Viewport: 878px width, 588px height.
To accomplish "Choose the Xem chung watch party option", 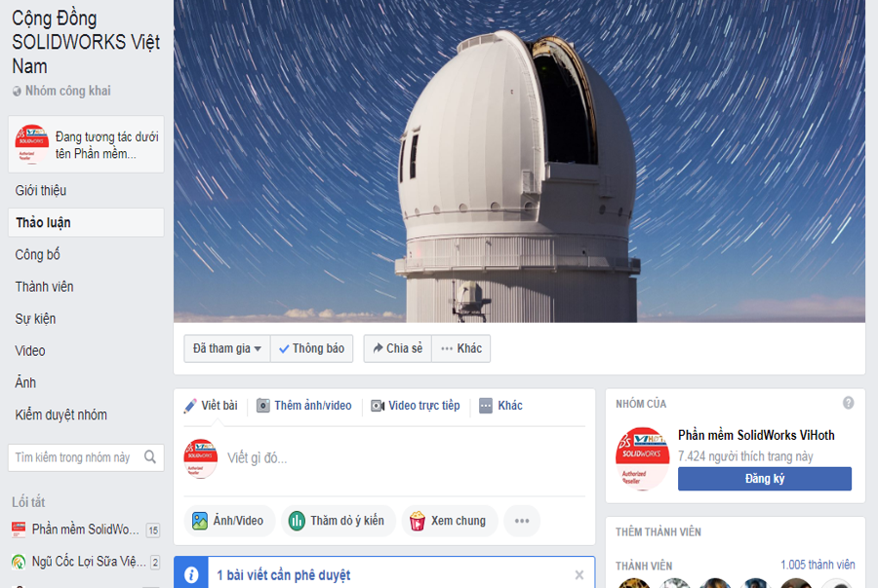I will click(450, 521).
